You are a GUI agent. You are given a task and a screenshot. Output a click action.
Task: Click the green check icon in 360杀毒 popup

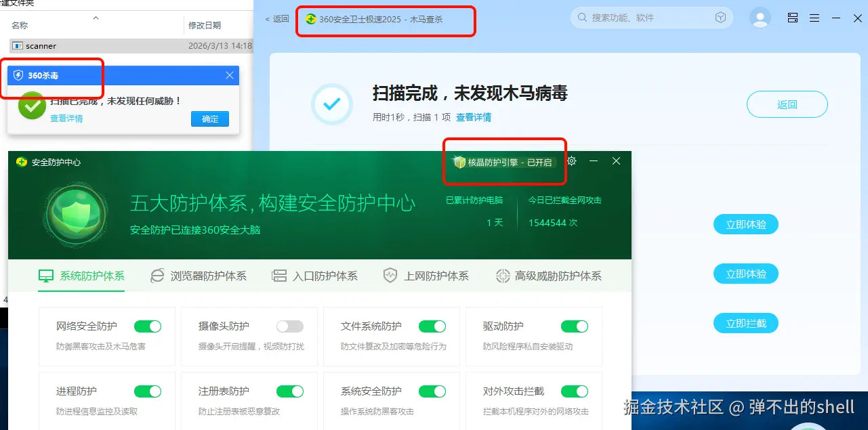point(32,106)
